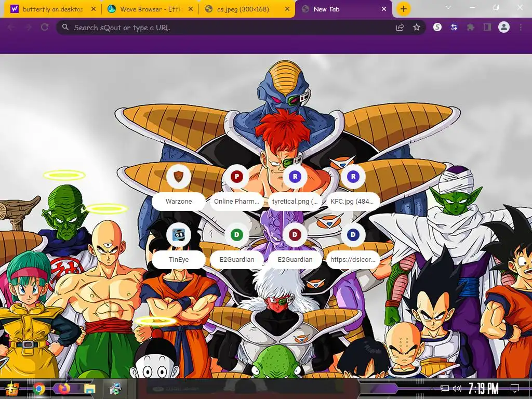Open the Warzone shortcut icon
This screenshot has width=532, height=399.
click(179, 177)
